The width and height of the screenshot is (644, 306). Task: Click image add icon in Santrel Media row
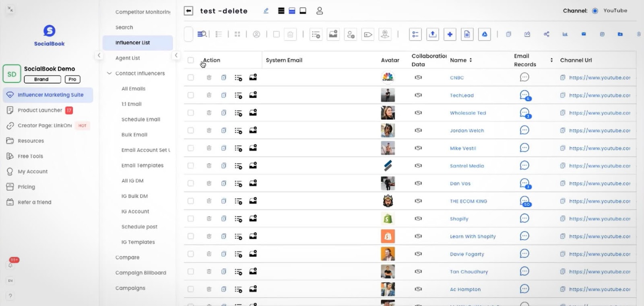pyautogui.click(x=253, y=165)
